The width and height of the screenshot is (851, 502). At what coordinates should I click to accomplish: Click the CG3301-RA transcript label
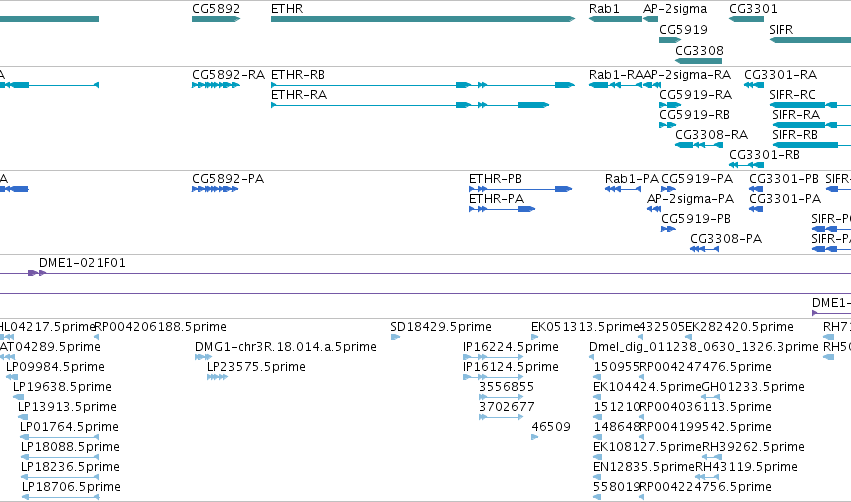780,74
